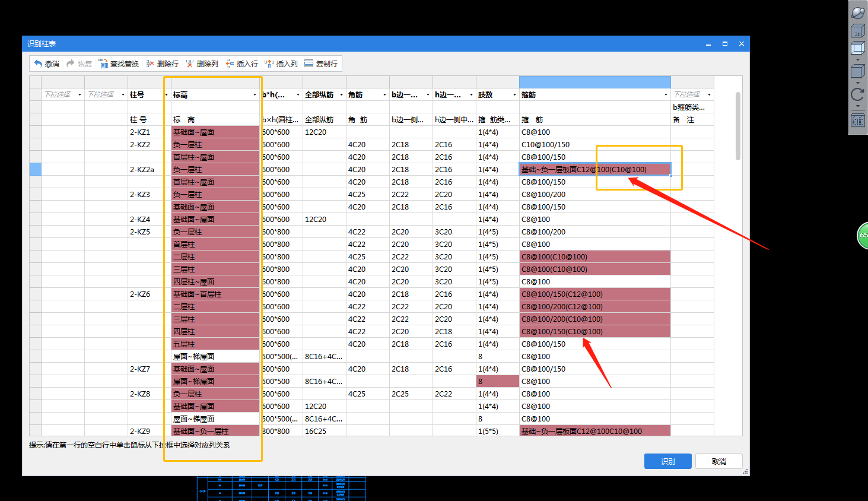The image size is (868, 501).
Task: Select cell C8@100/150(C12@100)
Action: coord(595,294)
